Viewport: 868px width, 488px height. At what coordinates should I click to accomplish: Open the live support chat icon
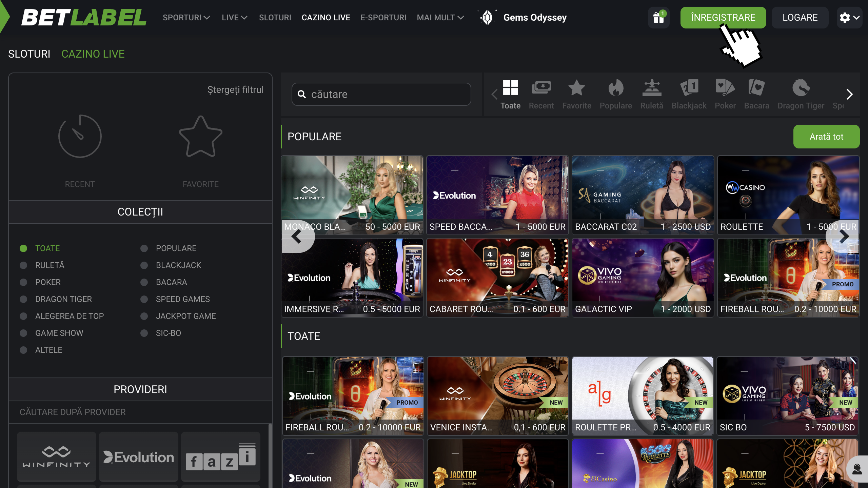pos(857,469)
